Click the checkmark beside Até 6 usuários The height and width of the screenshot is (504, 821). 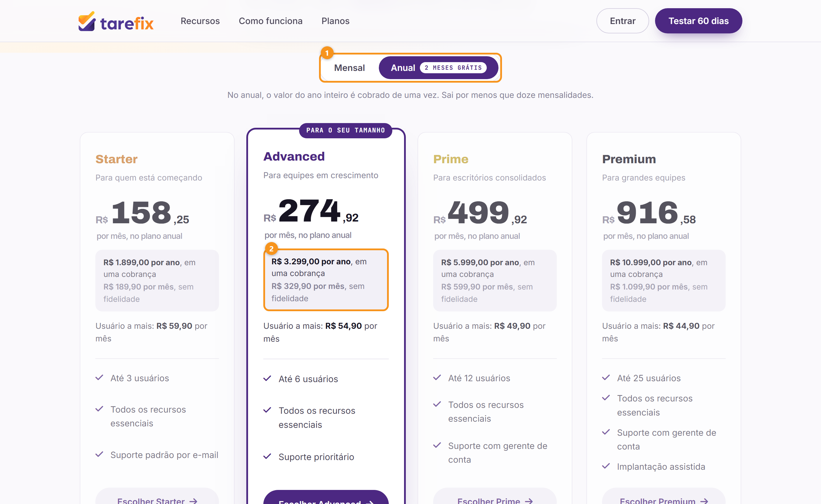[x=267, y=378]
